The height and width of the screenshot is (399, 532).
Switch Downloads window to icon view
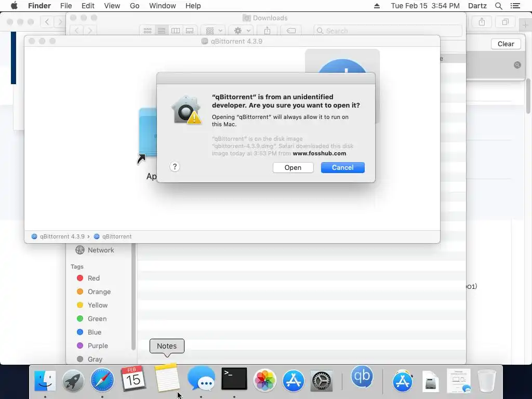148,31
